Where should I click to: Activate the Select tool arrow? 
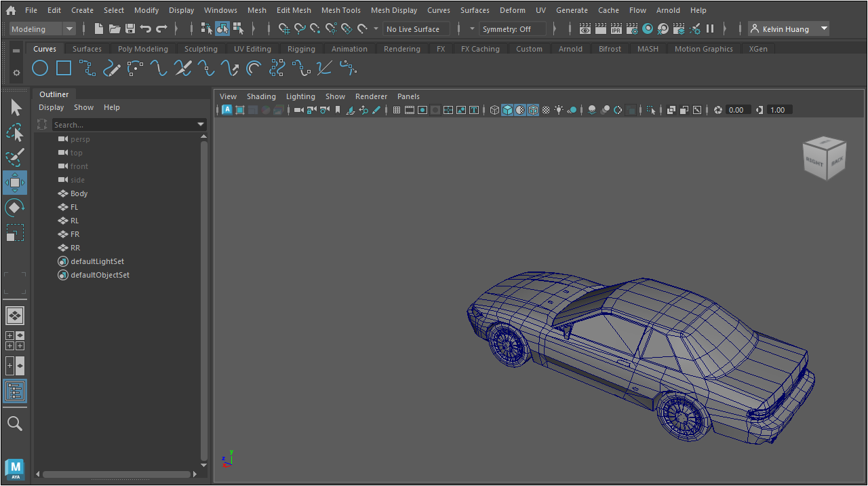coord(15,108)
